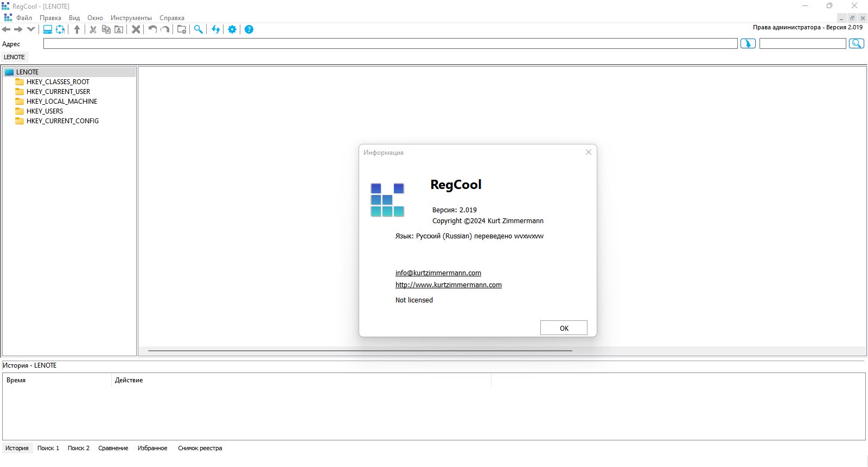Select HKEY_CLASSES_ROOT in the registry tree

pyautogui.click(x=58, y=82)
